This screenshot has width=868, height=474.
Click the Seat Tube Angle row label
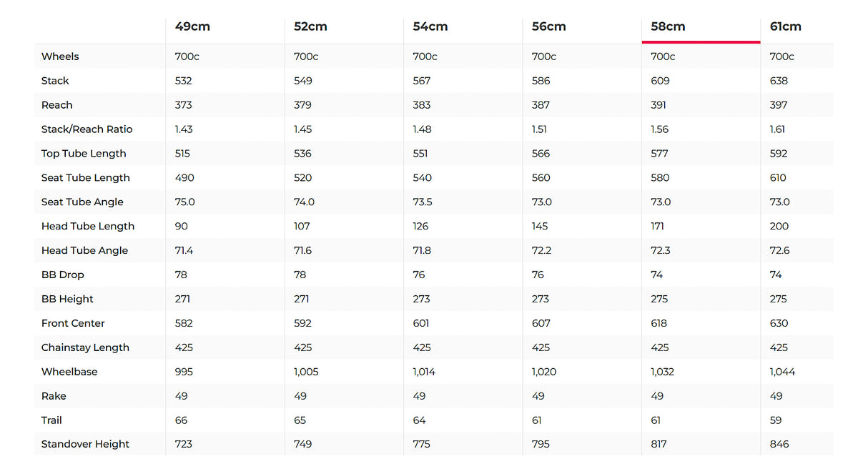[82, 202]
